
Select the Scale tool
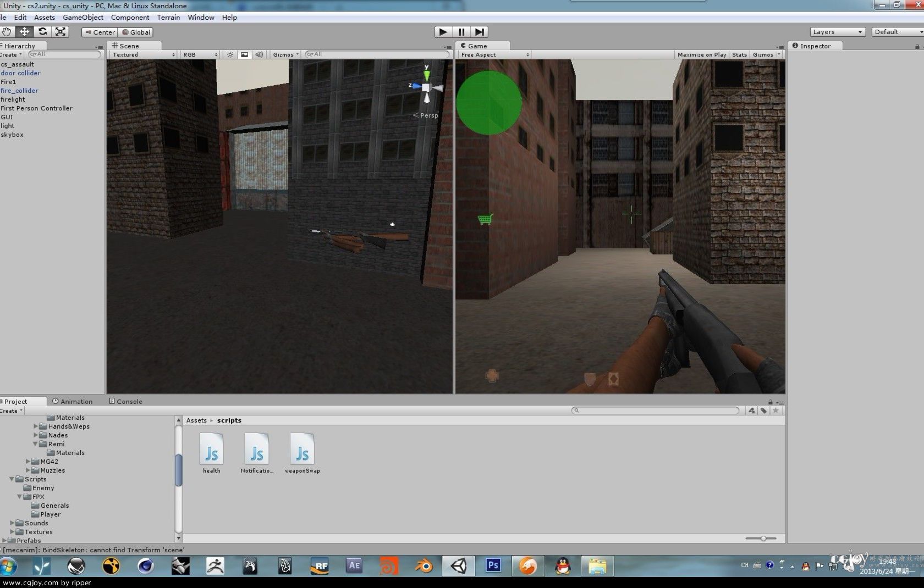coord(61,32)
